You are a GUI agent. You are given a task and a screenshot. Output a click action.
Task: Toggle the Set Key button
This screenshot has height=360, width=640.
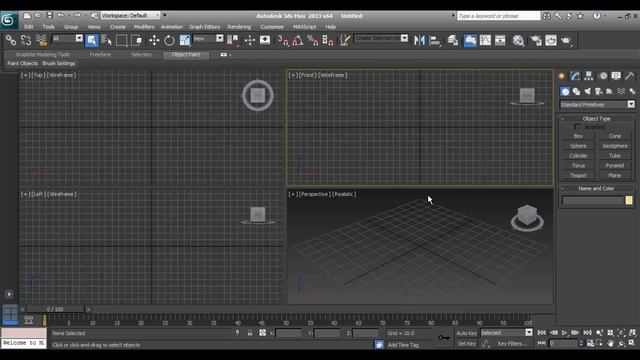pos(467,344)
